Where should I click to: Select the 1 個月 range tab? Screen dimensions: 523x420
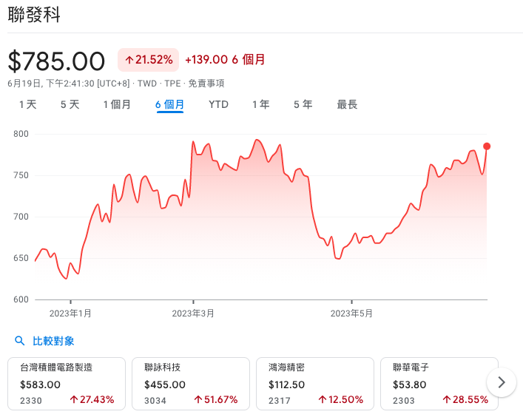[x=117, y=105]
